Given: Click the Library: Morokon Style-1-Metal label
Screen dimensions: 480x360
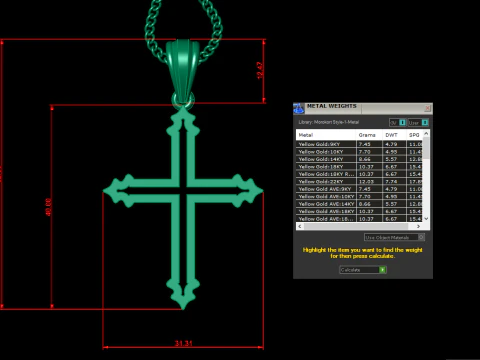Looking at the screenshot, I should pos(329,122).
